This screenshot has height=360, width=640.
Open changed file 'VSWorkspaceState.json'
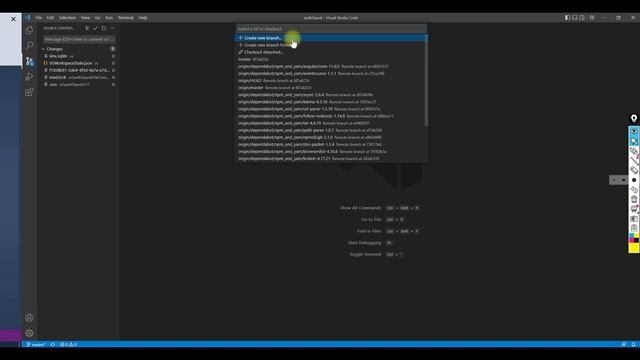click(x=79, y=63)
